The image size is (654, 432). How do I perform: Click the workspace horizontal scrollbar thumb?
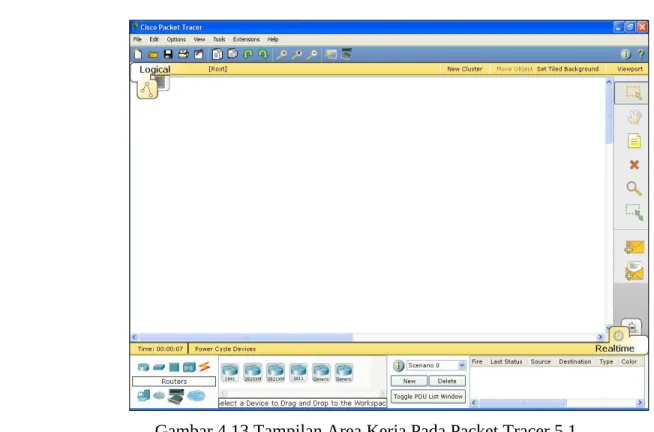246,337
